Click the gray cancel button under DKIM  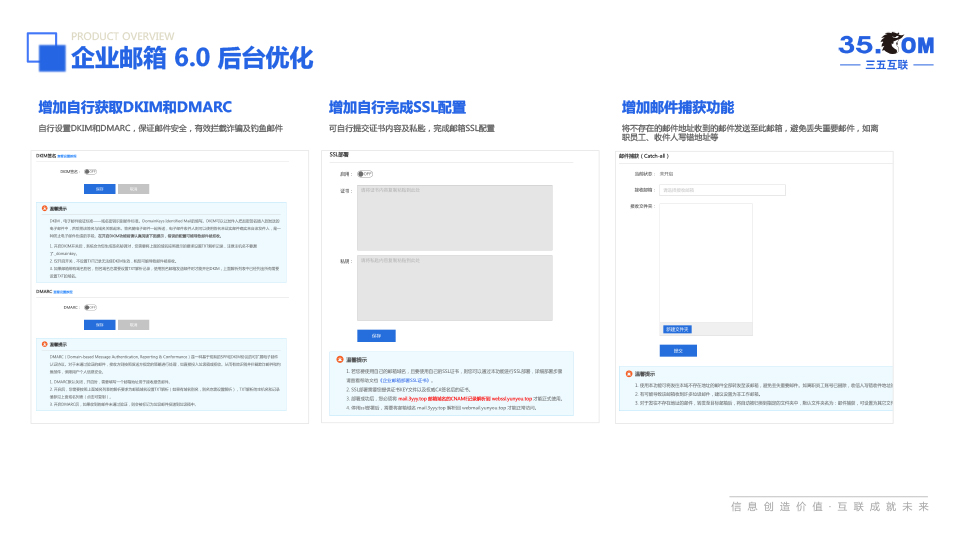point(133,188)
